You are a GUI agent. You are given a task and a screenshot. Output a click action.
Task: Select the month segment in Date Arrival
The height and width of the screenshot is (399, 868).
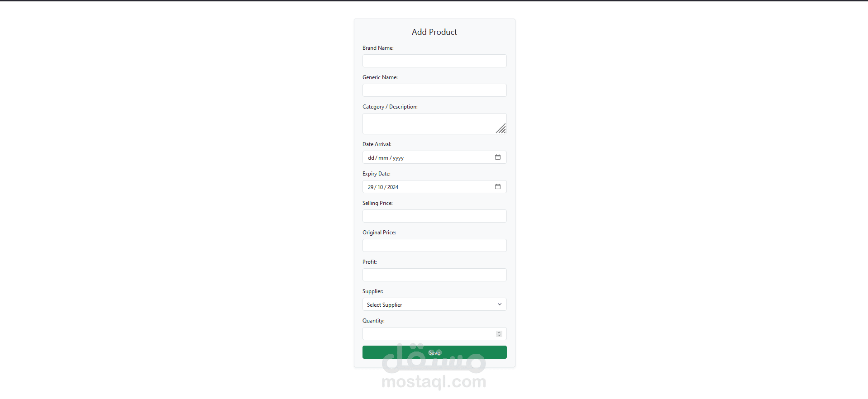tap(383, 158)
